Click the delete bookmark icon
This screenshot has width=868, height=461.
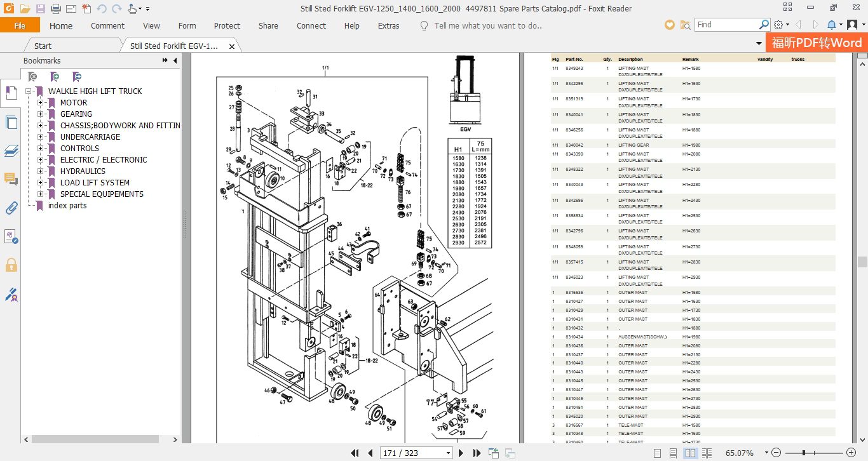[32, 76]
